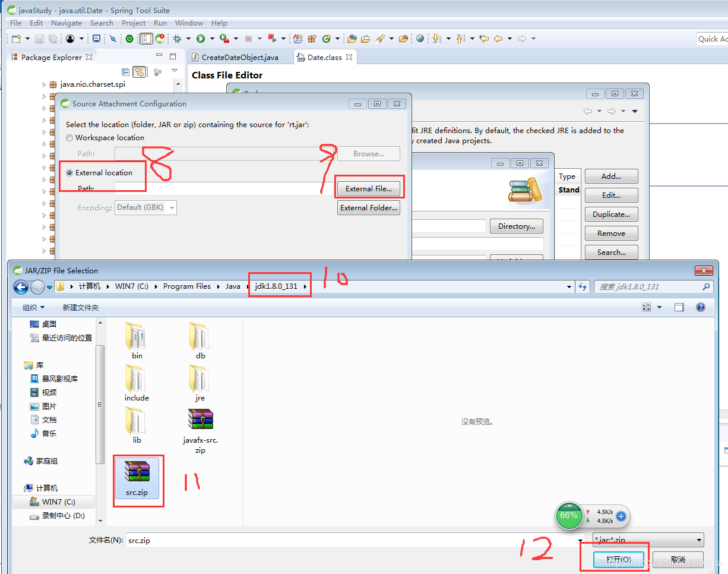Click the External location Path input field

tap(224, 188)
